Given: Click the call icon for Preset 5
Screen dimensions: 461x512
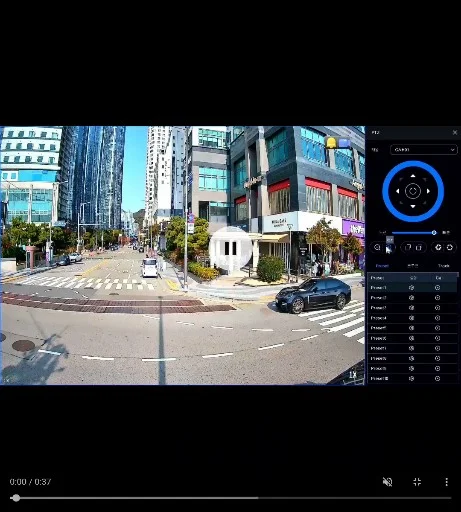Looking at the screenshot, I should 437,328.
